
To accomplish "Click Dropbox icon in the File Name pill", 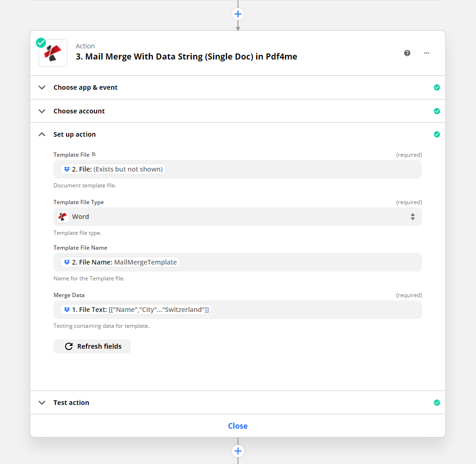I will pos(67,262).
